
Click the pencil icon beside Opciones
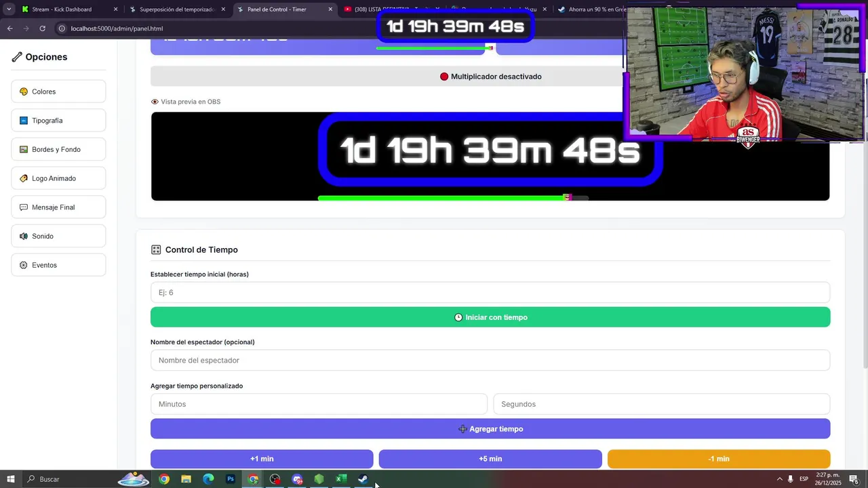(x=17, y=57)
